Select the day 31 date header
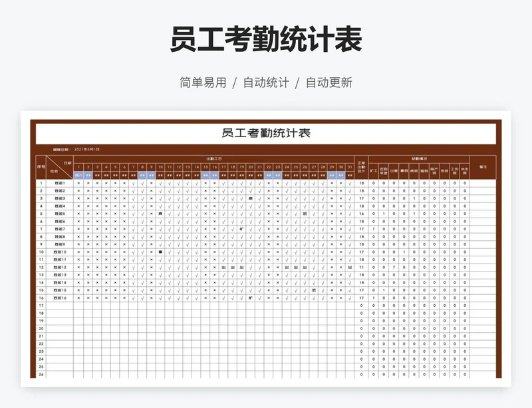Image resolution: width=532 pixels, height=408 pixels. click(x=350, y=167)
